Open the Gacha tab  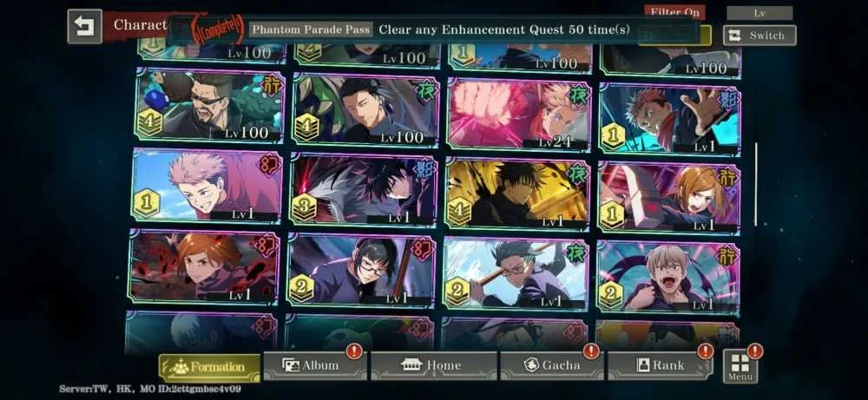(551, 365)
